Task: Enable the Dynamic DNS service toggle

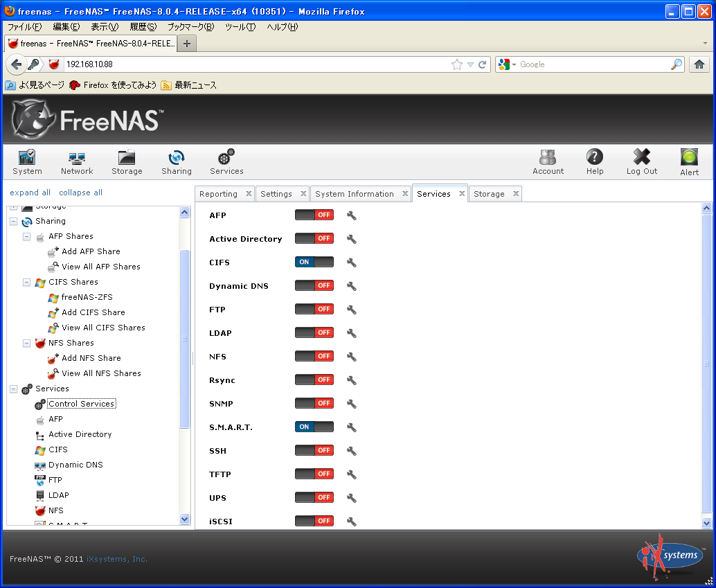Action: click(x=314, y=285)
